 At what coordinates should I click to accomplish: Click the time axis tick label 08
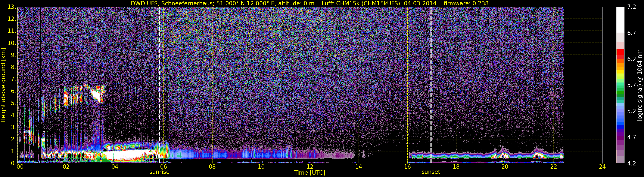click(212, 167)
